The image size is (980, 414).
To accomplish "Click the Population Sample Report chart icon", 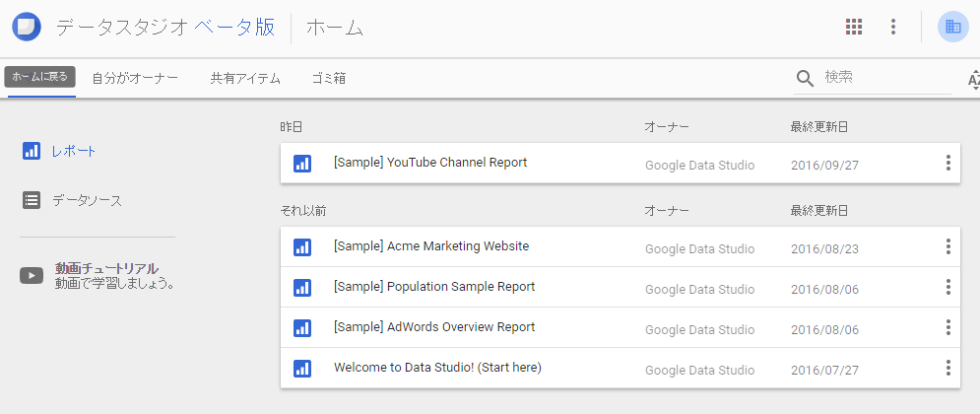I will click(x=301, y=287).
